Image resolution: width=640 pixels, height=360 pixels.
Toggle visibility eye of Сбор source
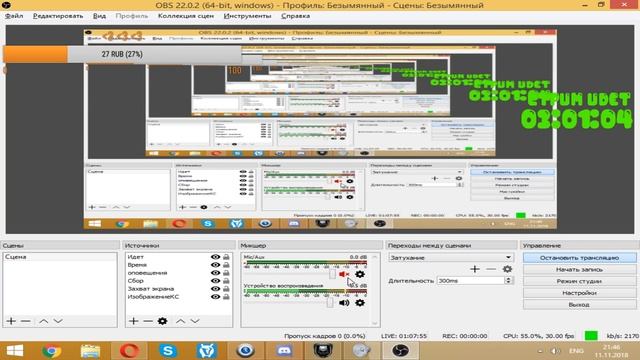pos(215,281)
